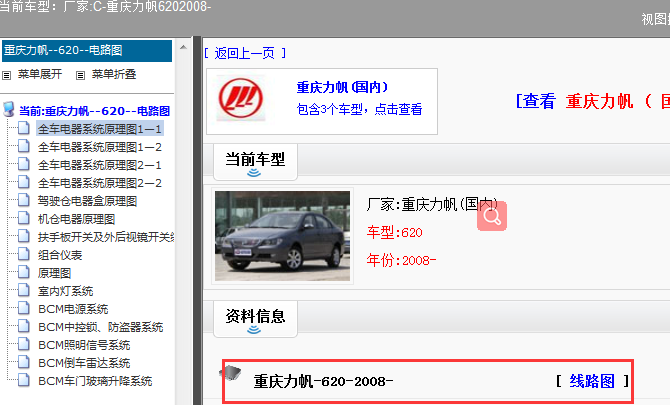Click page icon of 扶手板开关及外后视镜开关
Screen dimensions: 670x405
coord(24,236)
